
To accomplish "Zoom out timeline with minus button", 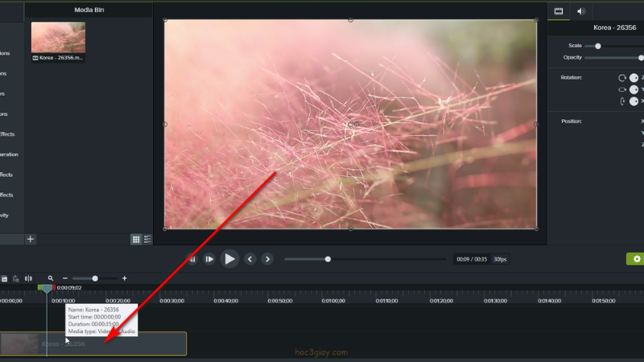I will pos(65,278).
